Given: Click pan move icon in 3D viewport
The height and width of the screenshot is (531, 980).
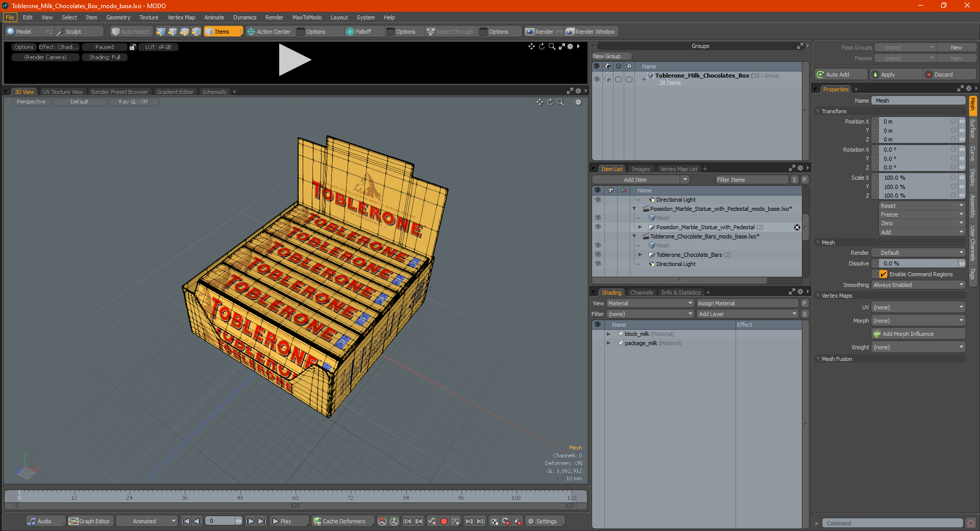Looking at the screenshot, I should [x=540, y=102].
